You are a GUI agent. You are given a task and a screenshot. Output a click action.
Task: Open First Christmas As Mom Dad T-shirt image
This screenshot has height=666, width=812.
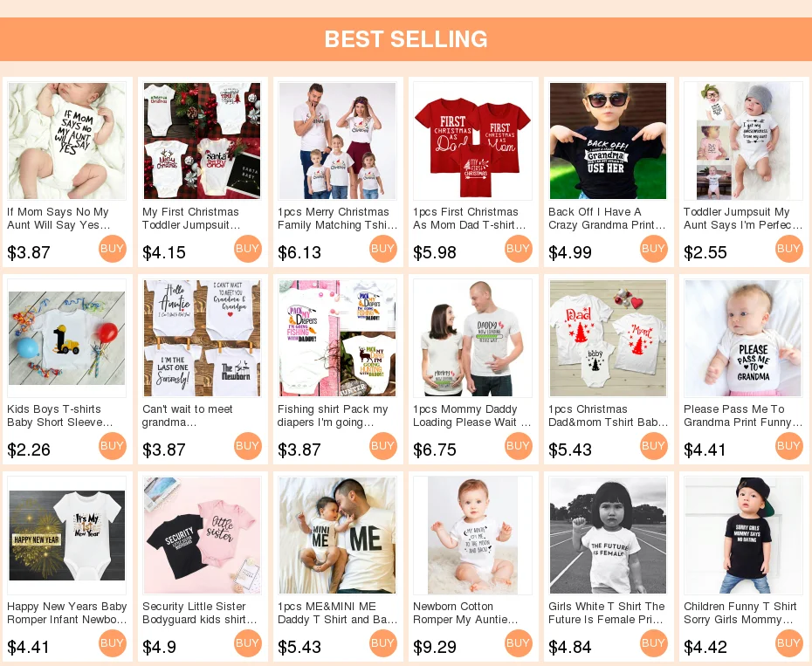coord(473,141)
